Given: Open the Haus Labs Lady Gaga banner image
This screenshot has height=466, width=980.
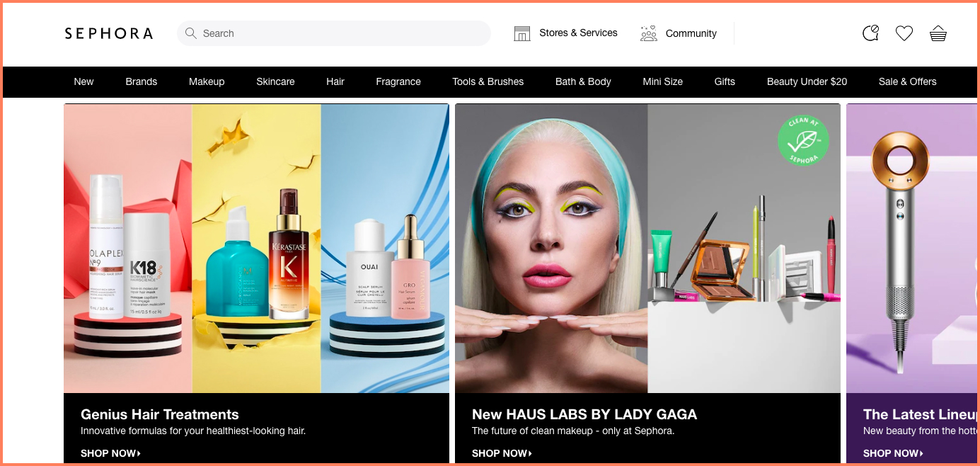Looking at the screenshot, I should coord(647,249).
